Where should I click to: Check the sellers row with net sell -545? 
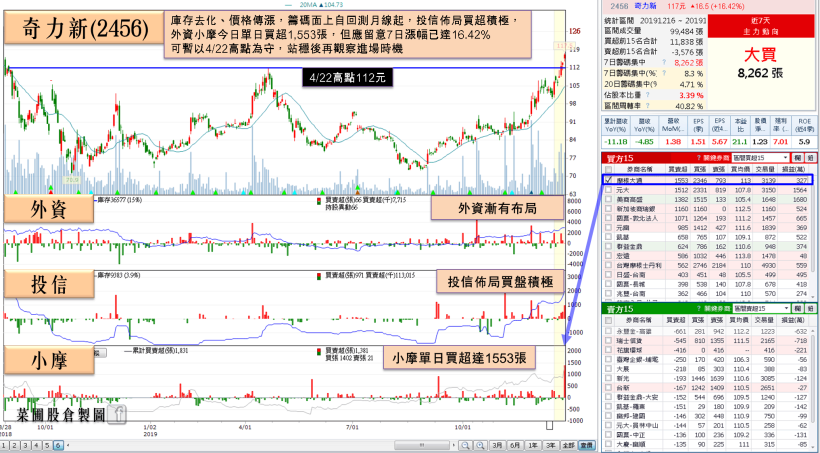tap(608, 340)
